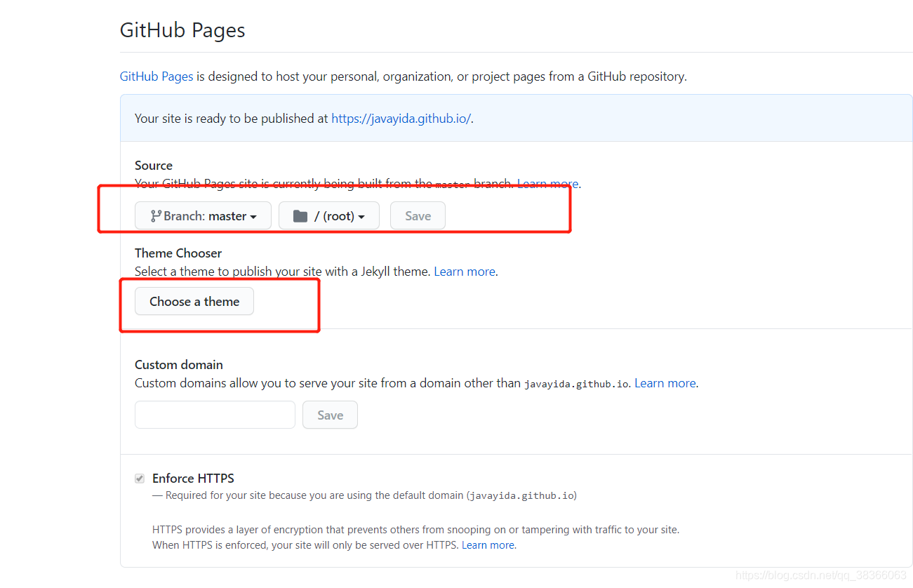Click the Source section label
913x588 pixels.
point(154,166)
